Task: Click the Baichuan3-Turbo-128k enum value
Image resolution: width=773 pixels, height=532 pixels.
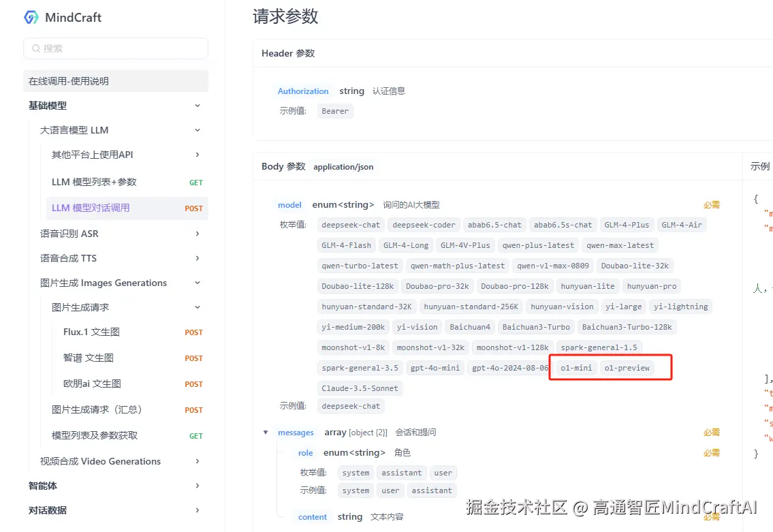Action: (627, 327)
